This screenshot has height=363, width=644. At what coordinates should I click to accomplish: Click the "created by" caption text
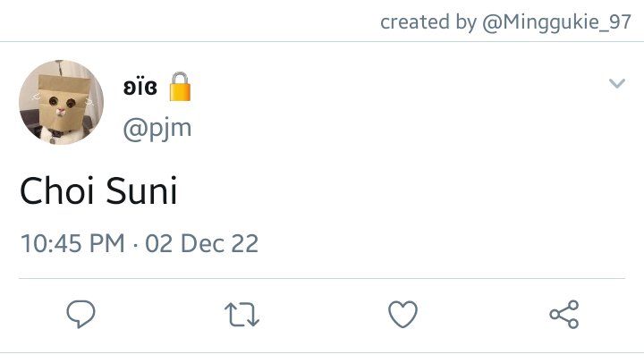[428, 21]
